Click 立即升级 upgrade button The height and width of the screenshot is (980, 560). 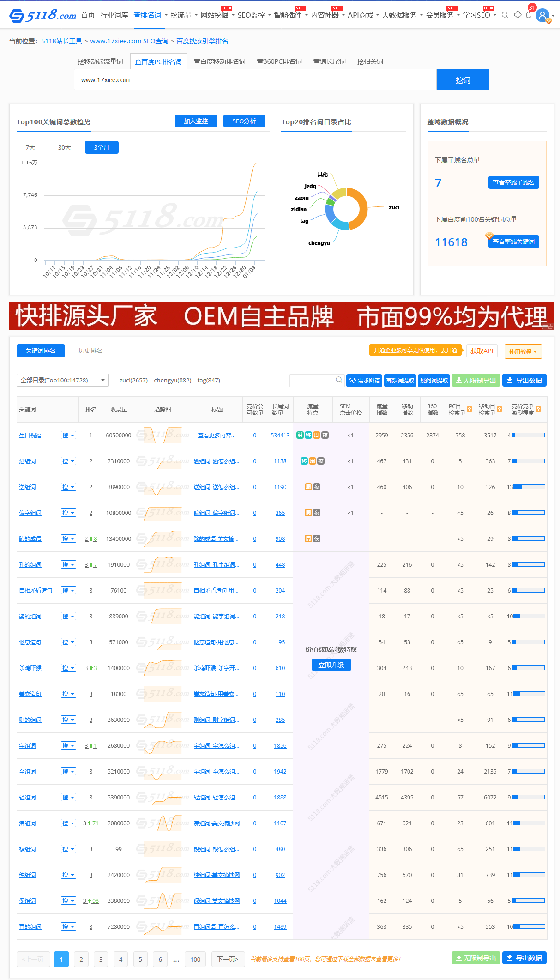point(331,665)
